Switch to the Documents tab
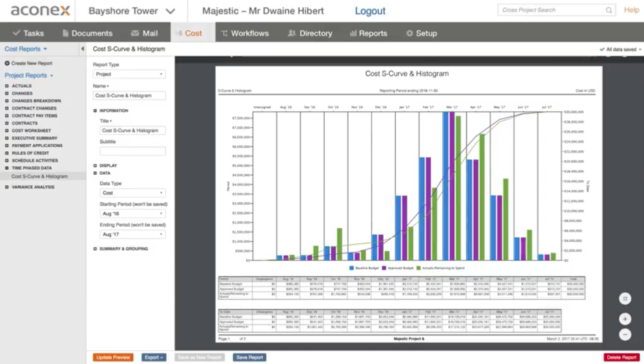 click(87, 33)
